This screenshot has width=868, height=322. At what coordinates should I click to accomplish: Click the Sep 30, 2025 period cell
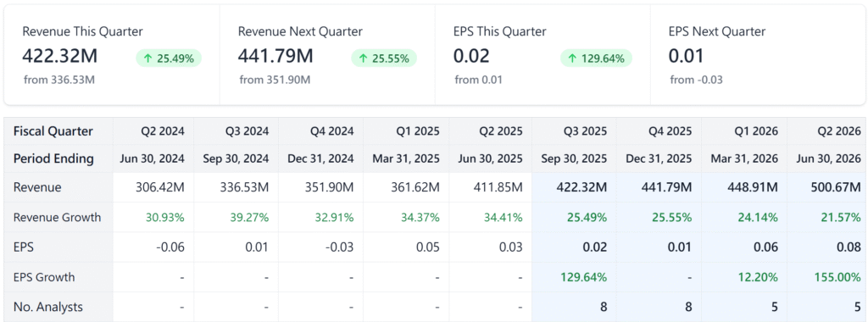tap(574, 159)
